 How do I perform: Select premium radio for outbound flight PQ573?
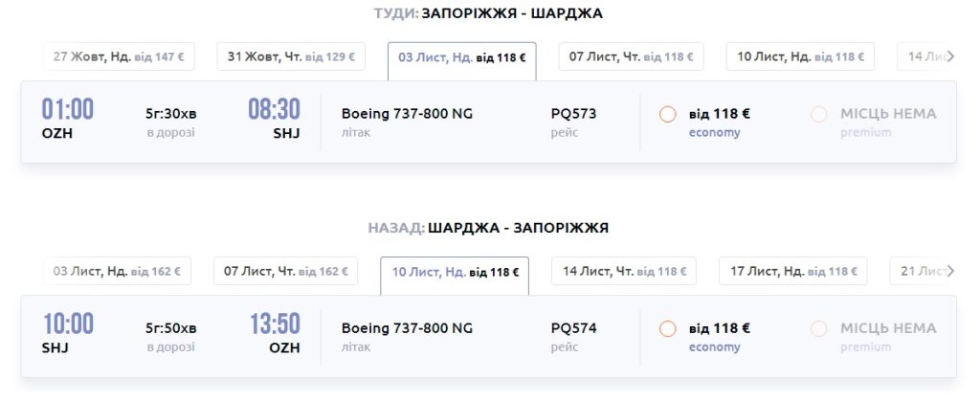818,115
